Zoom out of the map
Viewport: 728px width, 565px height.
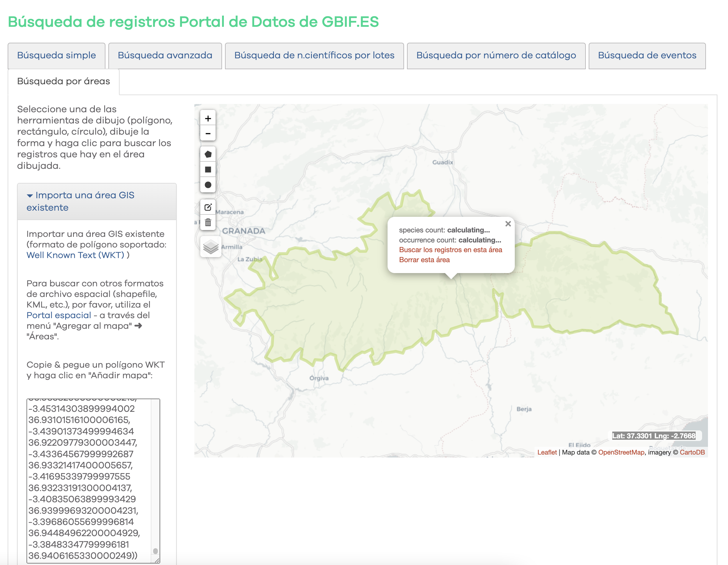[x=208, y=134]
